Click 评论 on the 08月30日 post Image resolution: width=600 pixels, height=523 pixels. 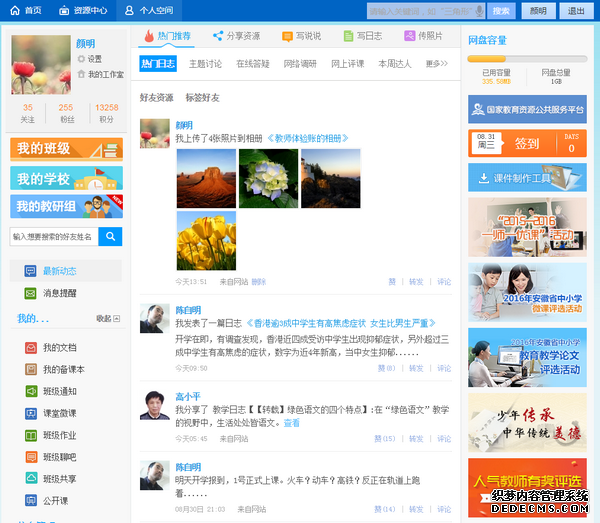[x=444, y=510]
